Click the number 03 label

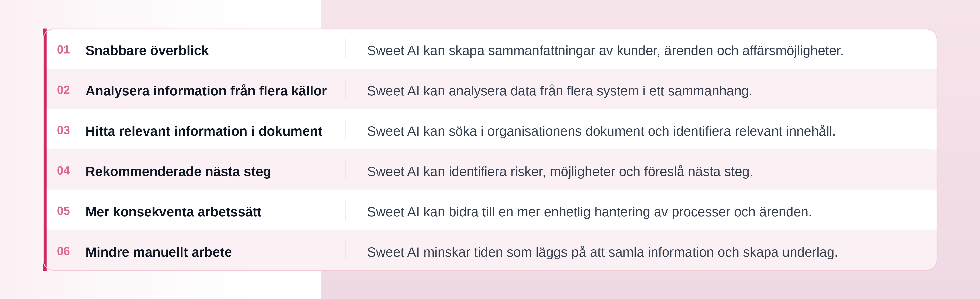coord(63,131)
